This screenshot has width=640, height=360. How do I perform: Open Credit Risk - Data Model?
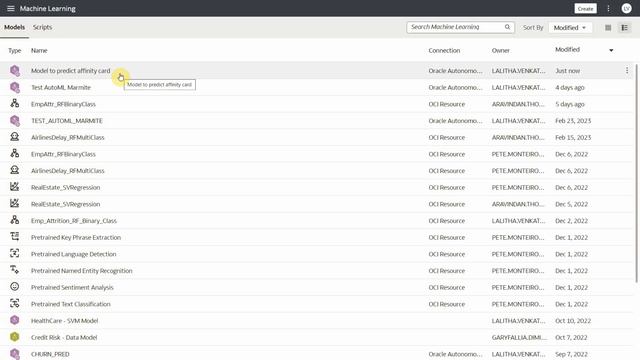click(x=64, y=337)
